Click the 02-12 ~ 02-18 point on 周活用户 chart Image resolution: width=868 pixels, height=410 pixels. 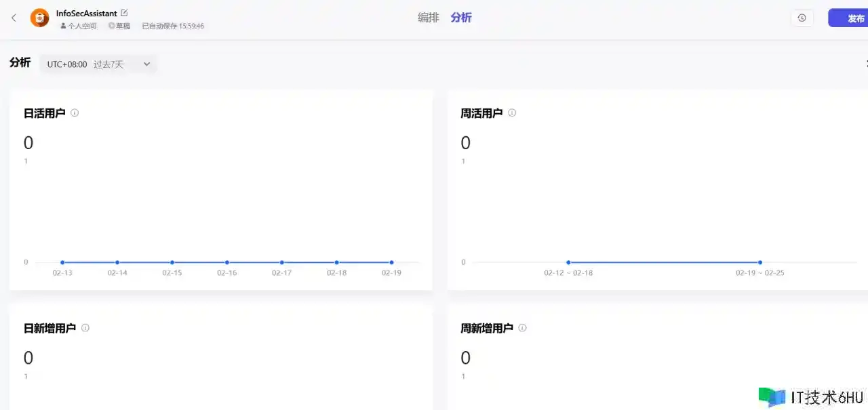click(x=568, y=262)
